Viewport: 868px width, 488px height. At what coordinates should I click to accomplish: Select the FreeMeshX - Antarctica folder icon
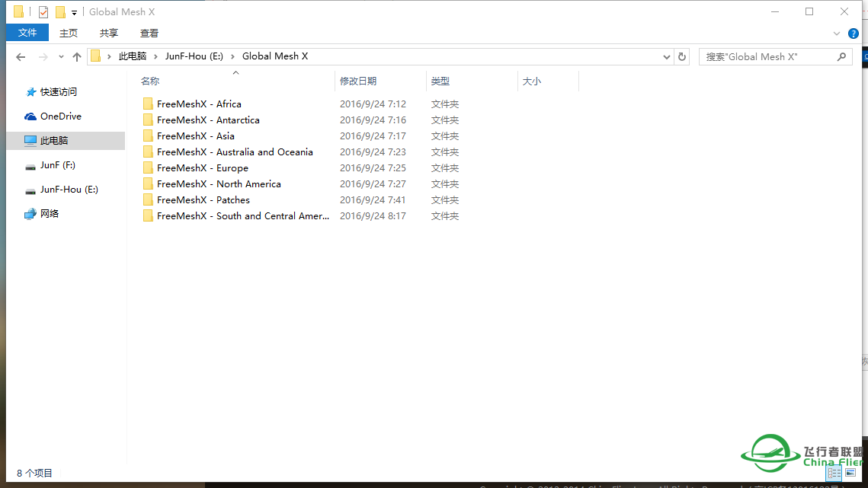pyautogui.click(x=148, y=120)
